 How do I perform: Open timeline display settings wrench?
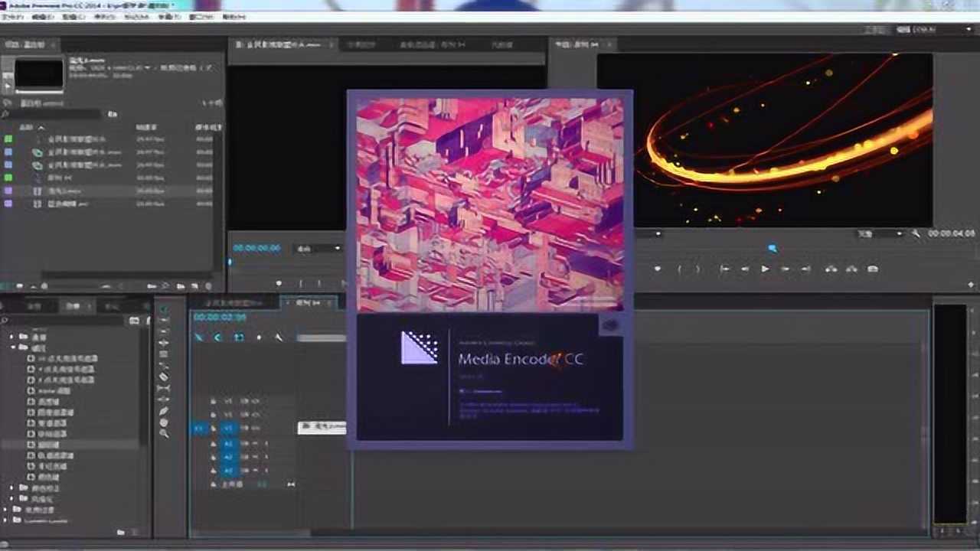point(279,337)
